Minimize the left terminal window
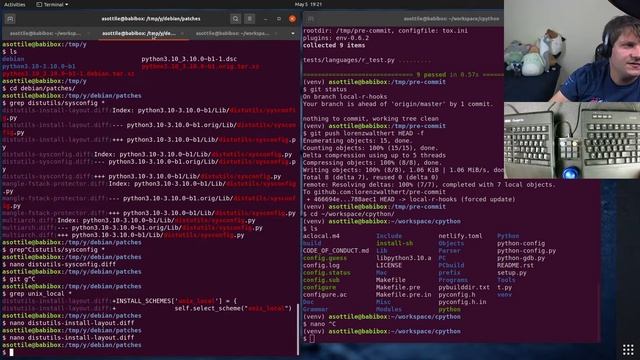This screenshot has height=360, width=640. tap(266, 19)
